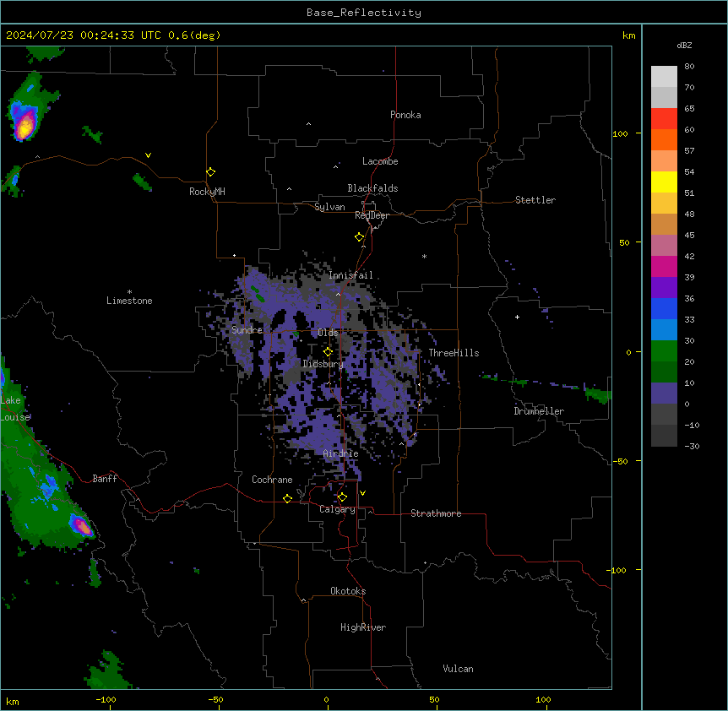Viewport: 728px width, 711px height.
Task: Click the Didsbury label
Action: (323, 364)
